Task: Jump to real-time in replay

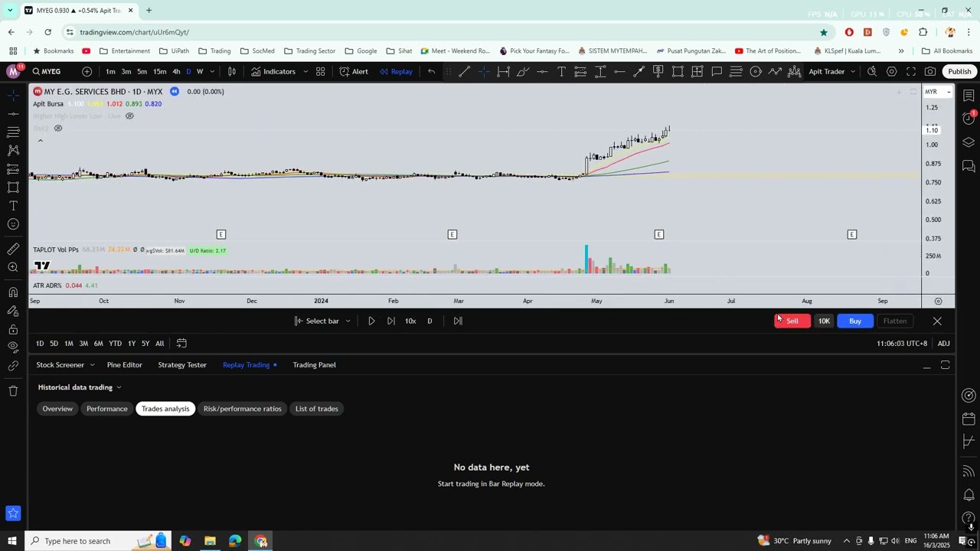Action: point(458,321)
